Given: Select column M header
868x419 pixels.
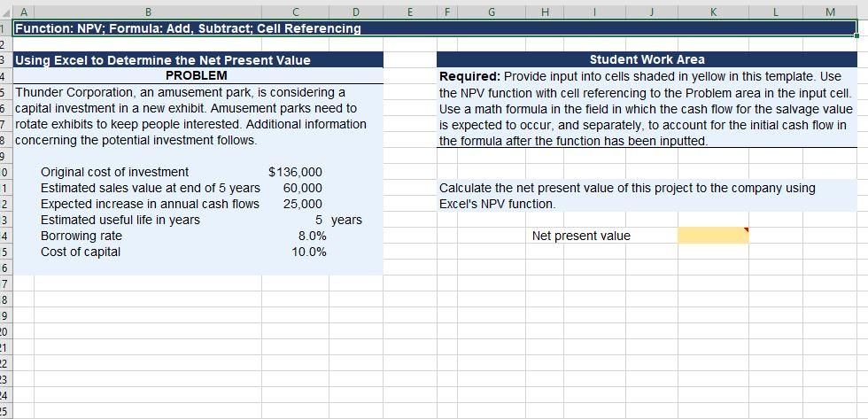Looking at the screenshot, I should 829,11.
